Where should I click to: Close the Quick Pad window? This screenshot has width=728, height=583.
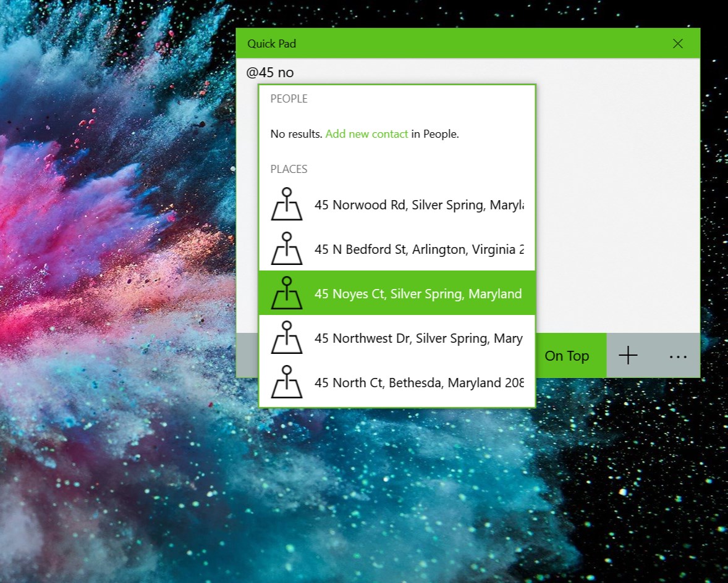coord(678,44)
